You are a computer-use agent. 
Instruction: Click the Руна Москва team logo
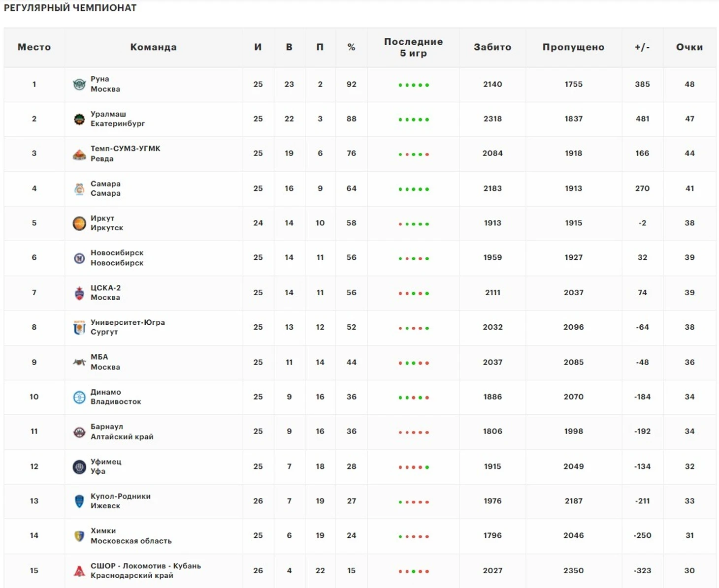pyautogui.click(x=79, y=84)
